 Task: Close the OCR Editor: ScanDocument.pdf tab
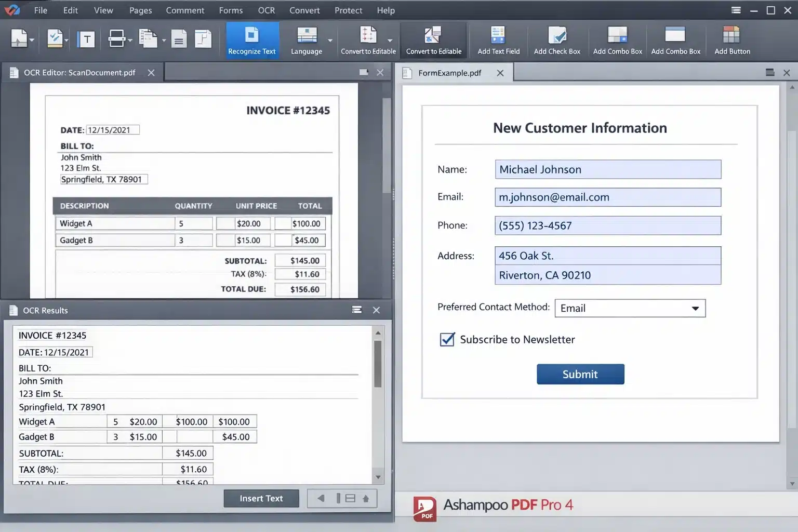tap(151, 73)
